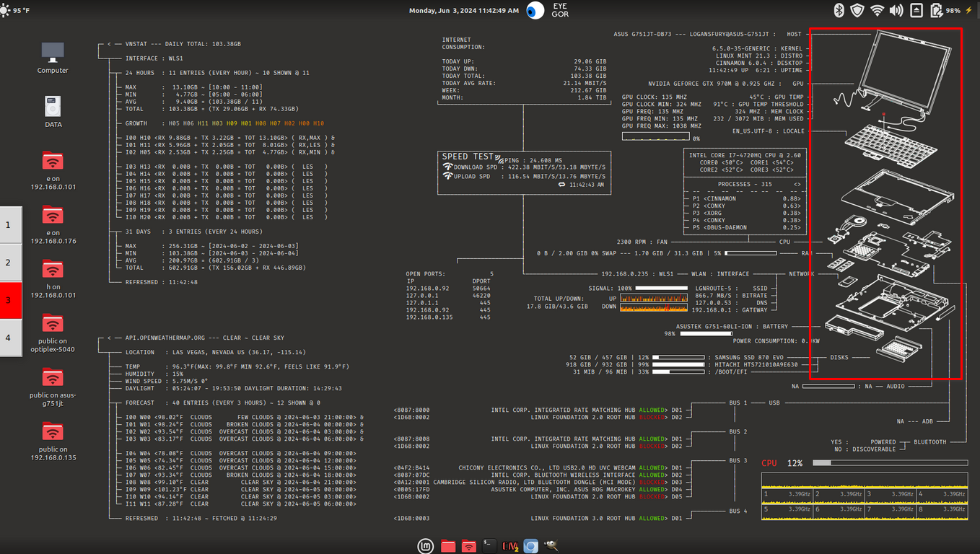The width and height of the screenshot is (980, 554).
Task: Select 'public on asus-g751jt' share icon
Action: point(53,387)
